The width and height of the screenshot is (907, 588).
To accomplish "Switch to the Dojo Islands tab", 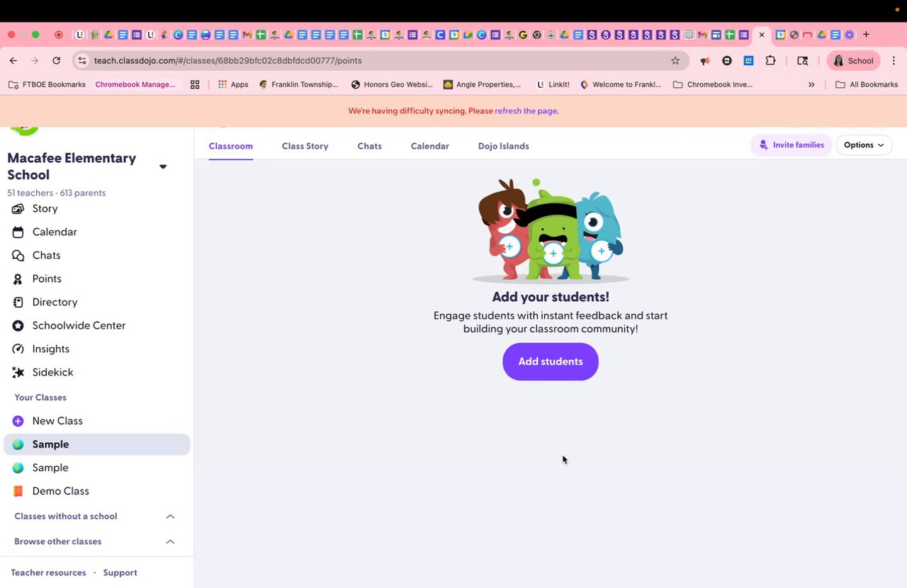I will [x=503, y=146].
